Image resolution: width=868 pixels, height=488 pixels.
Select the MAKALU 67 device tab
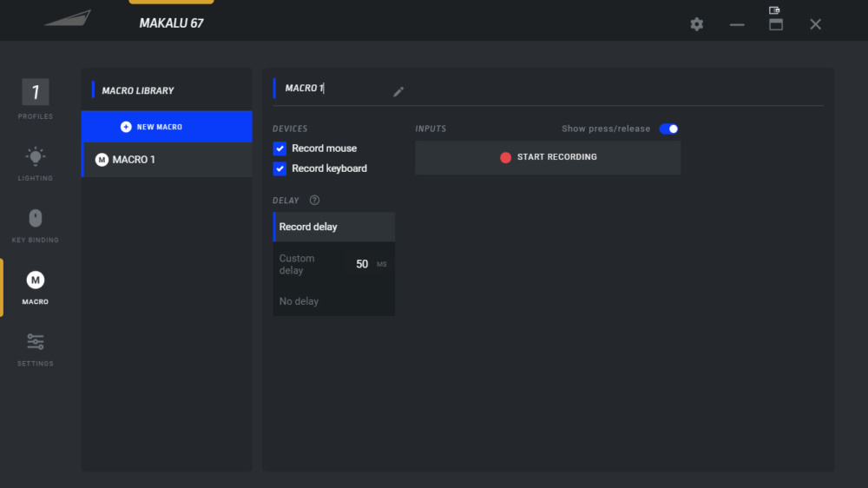coord(171,23)
